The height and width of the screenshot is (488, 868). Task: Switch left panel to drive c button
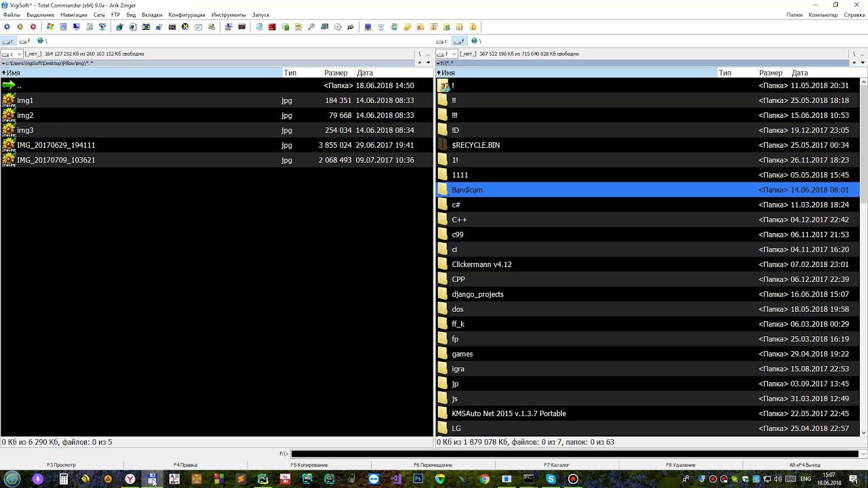(x=9, y=41)
